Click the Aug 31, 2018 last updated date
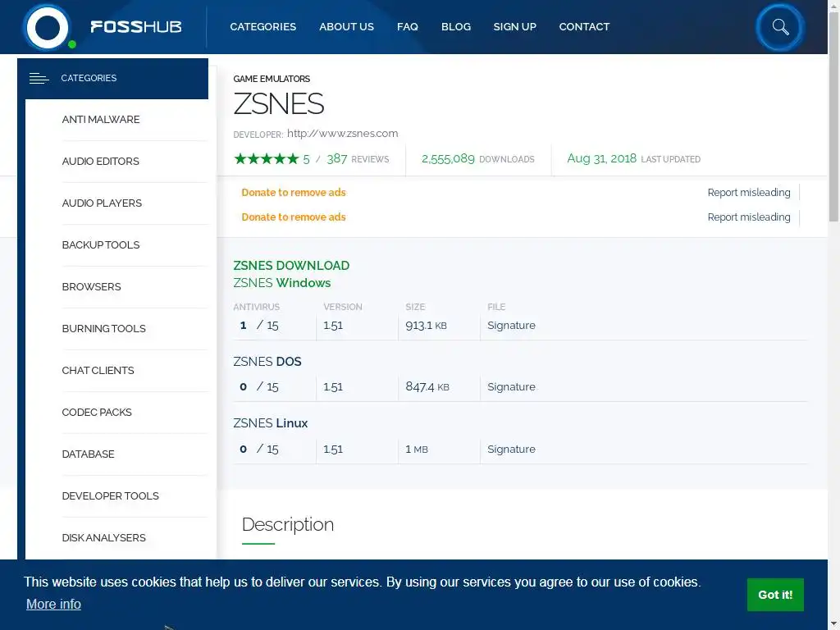Viewport: 840px width, 630px height. 601,158
